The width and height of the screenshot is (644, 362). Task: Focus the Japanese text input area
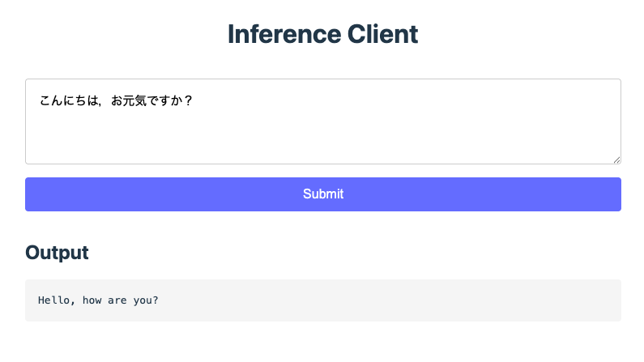click(322, 121)
